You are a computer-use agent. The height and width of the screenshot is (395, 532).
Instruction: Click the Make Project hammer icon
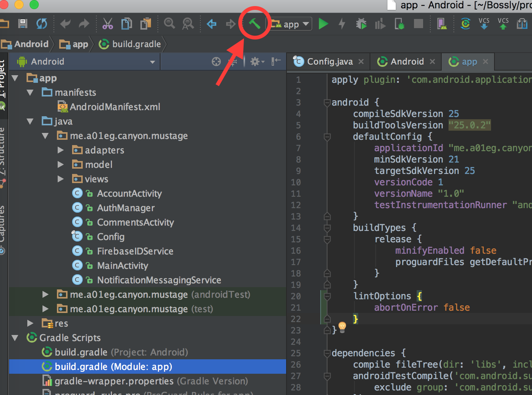tap(254, 24)
